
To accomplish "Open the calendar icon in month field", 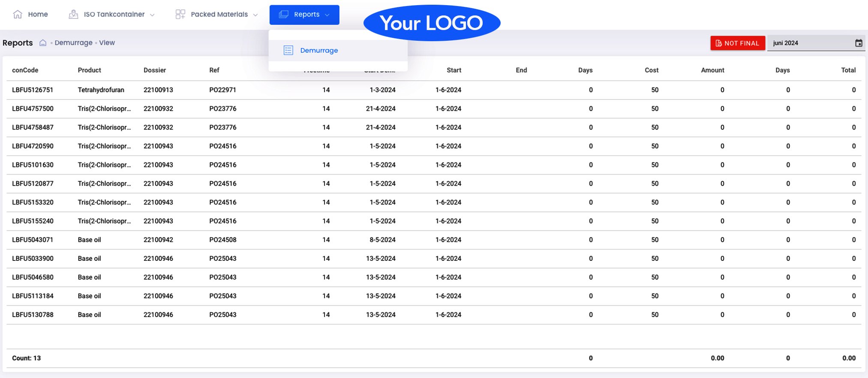I will point(859,43).
